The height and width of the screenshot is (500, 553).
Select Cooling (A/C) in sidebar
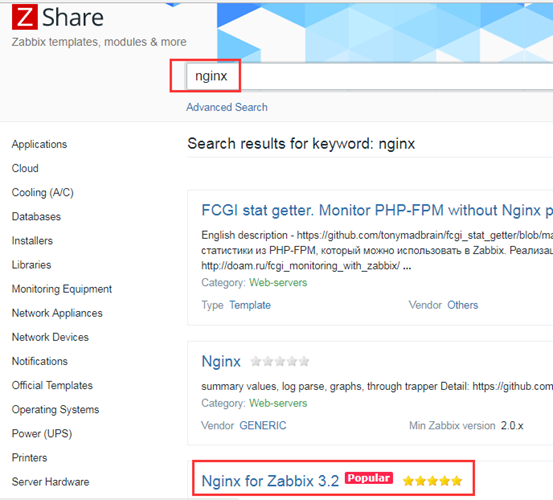(43, 193)
